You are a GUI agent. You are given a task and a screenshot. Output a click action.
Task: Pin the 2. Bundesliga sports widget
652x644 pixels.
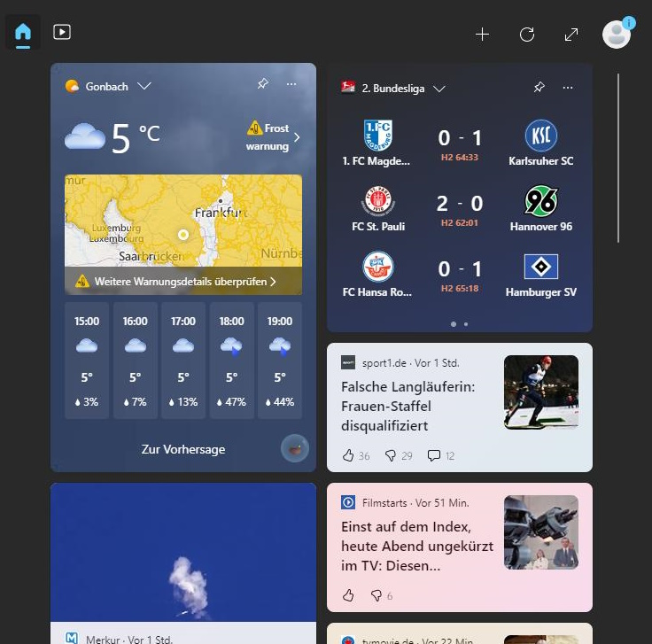[x=539, y=87]
